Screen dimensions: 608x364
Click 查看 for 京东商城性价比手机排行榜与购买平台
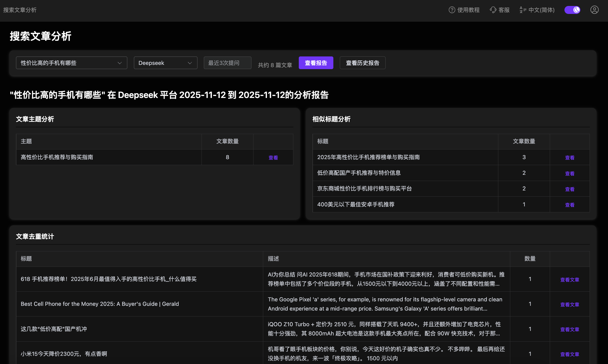point(570,189)
